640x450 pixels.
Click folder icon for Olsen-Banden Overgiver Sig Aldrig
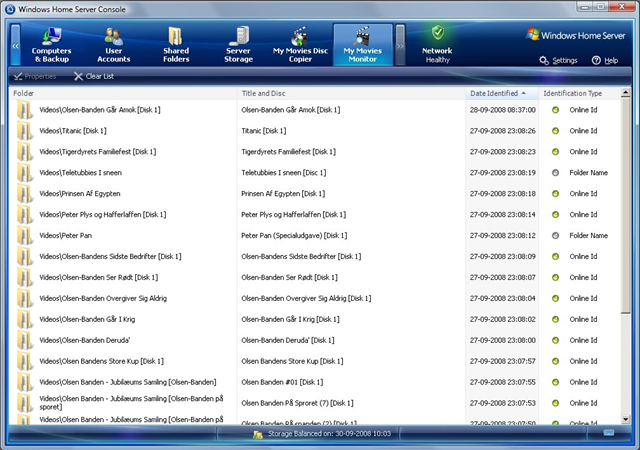point(24,299)
